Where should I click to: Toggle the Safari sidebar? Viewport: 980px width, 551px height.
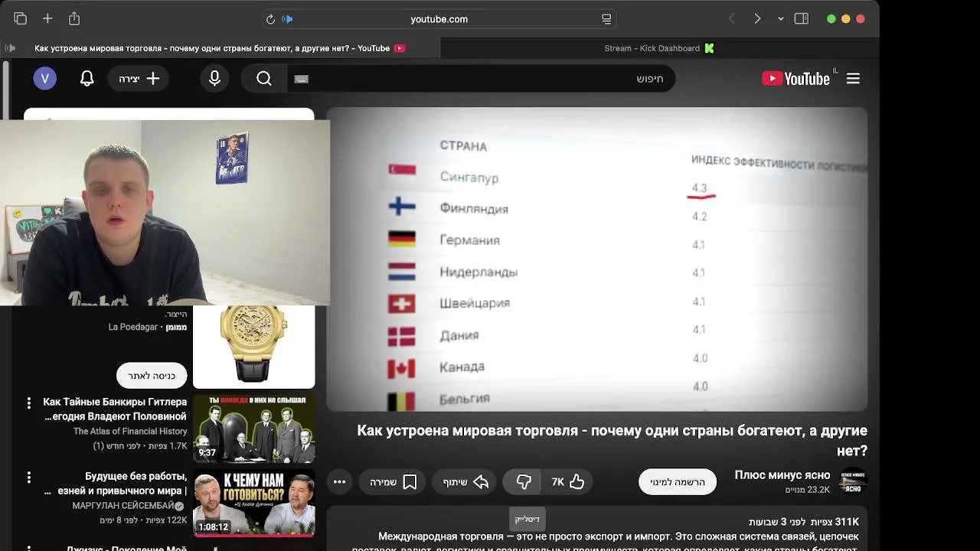coord(802,19)
